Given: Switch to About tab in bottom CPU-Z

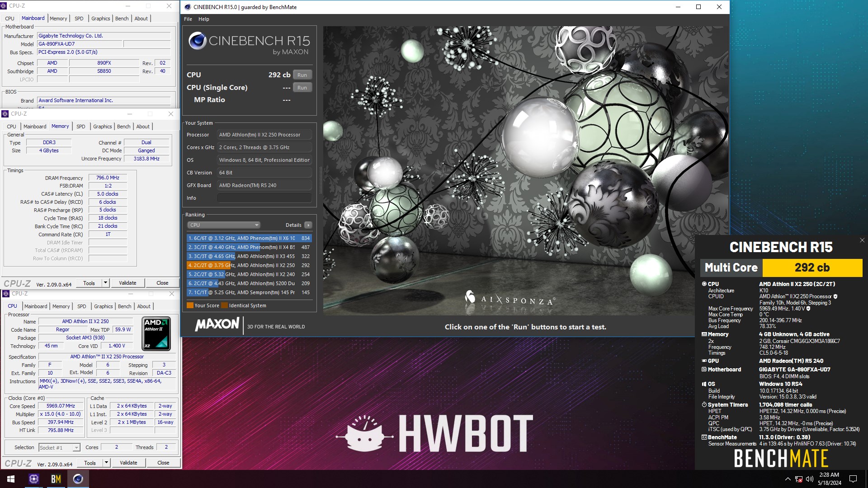Looking at the screenshot, I should point(144,306).
